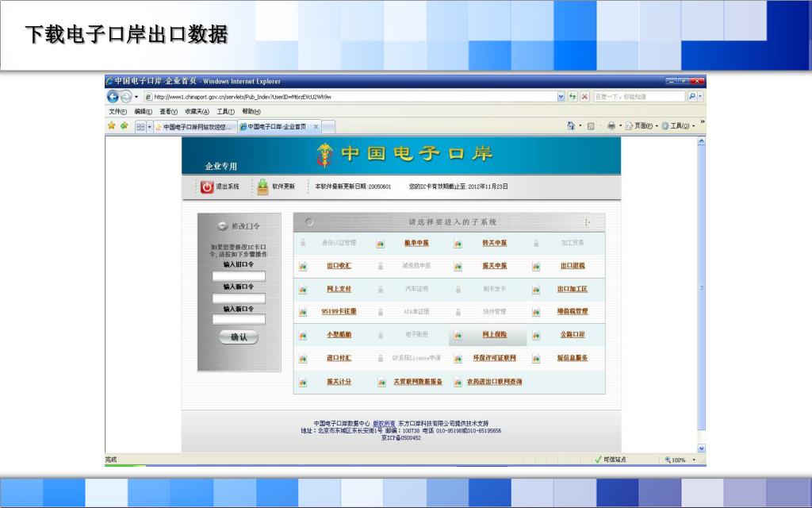The width and height of the screenshot is (812, 508).
Task: Open 查看(V) menu
Action: point(168,111)
